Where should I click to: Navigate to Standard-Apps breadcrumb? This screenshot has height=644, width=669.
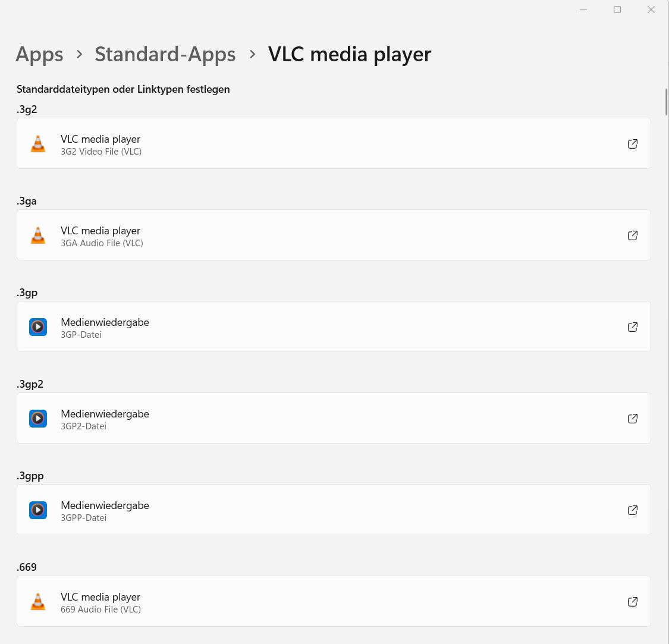pos(165,54)
